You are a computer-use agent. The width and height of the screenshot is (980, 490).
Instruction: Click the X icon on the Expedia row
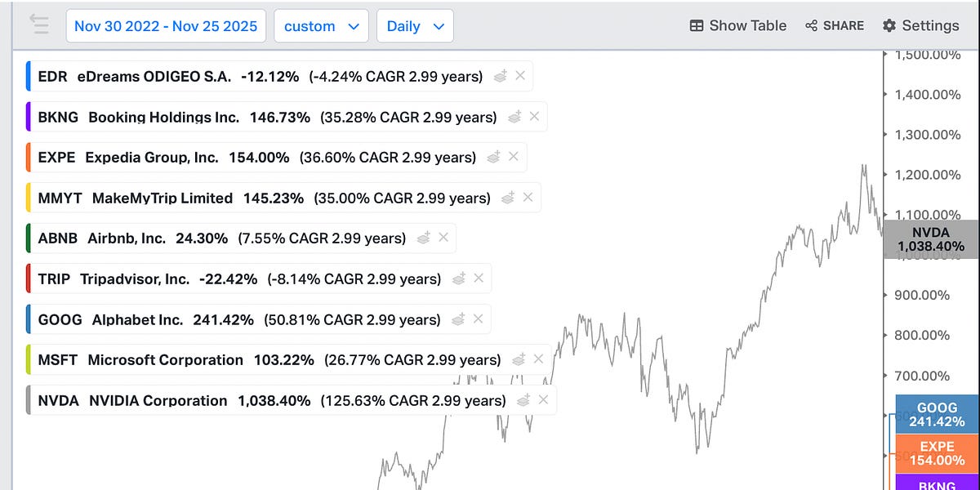pyautogui.click(x=514, y=157)
